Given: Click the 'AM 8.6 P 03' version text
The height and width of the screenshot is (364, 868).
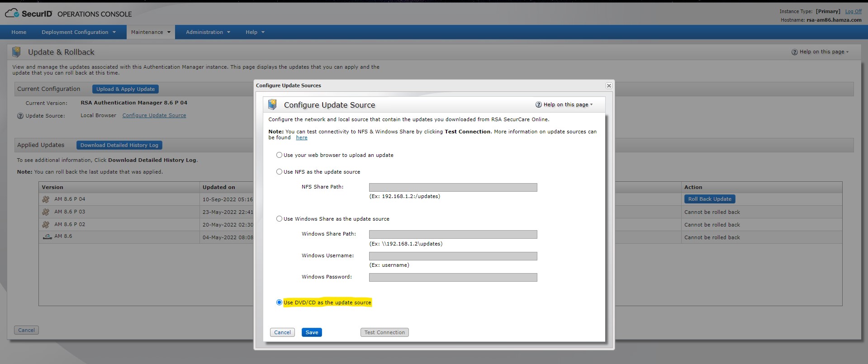Looking at the screenshot, I should (70, 212).
